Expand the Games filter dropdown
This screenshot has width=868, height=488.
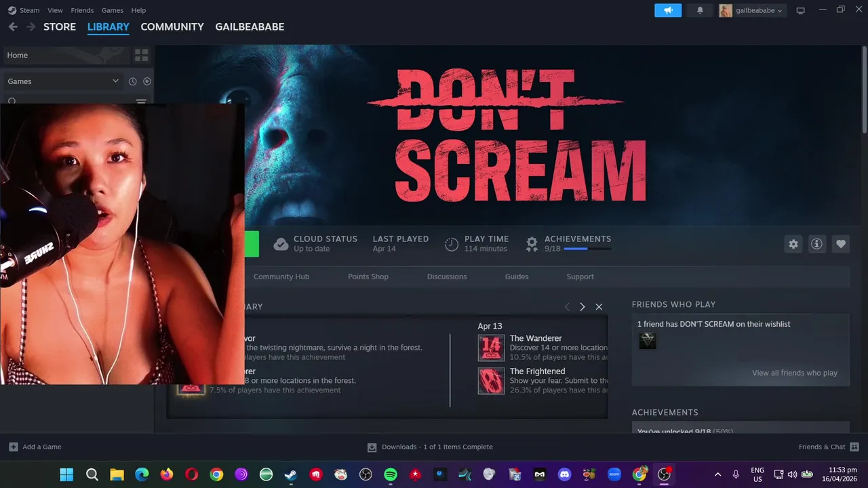tap(64, 81)
